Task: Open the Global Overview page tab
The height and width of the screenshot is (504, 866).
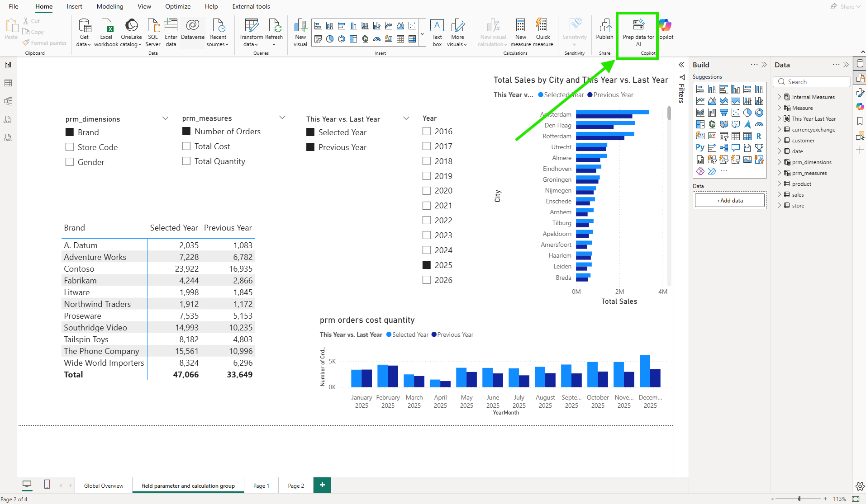Action: click(104, 485)
